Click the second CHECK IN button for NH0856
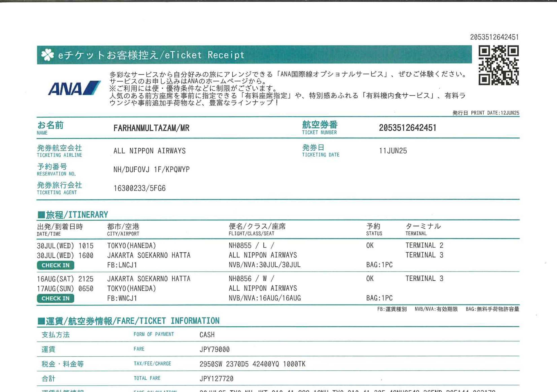Screen dimensions: 557x392 (x=55, y=298)
